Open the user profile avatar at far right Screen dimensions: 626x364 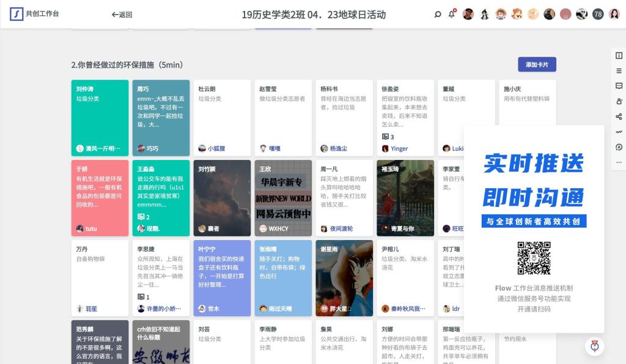[x=614, y=14]
